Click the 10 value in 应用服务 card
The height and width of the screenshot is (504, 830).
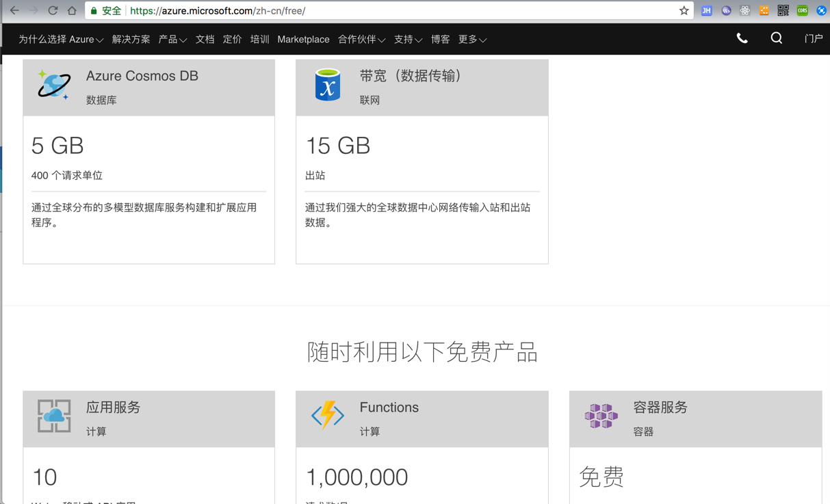44,477
